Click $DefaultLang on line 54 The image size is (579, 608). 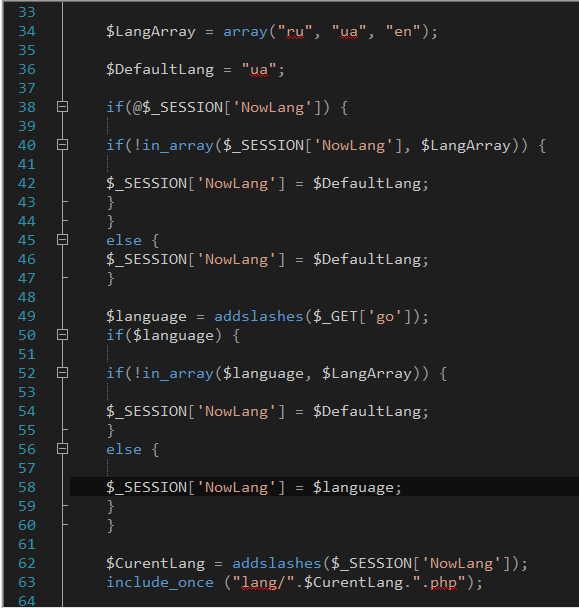tap(367, 411)
